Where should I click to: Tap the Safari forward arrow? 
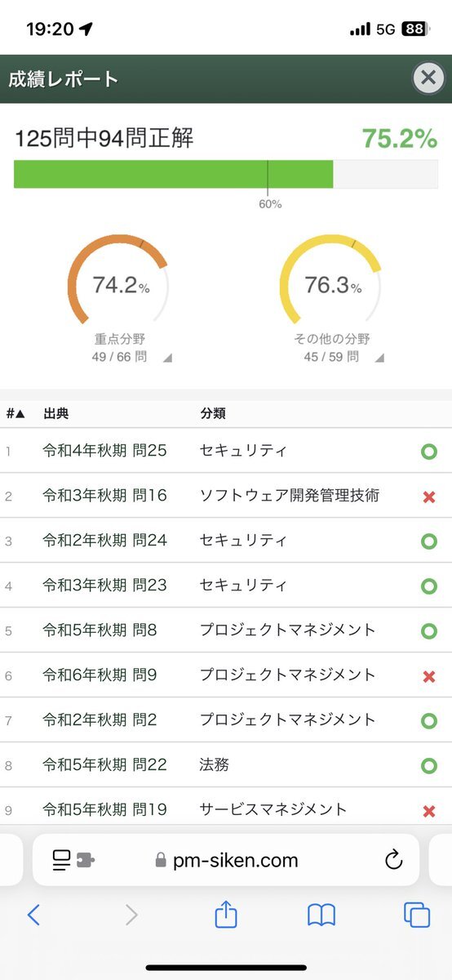(131, 915)
